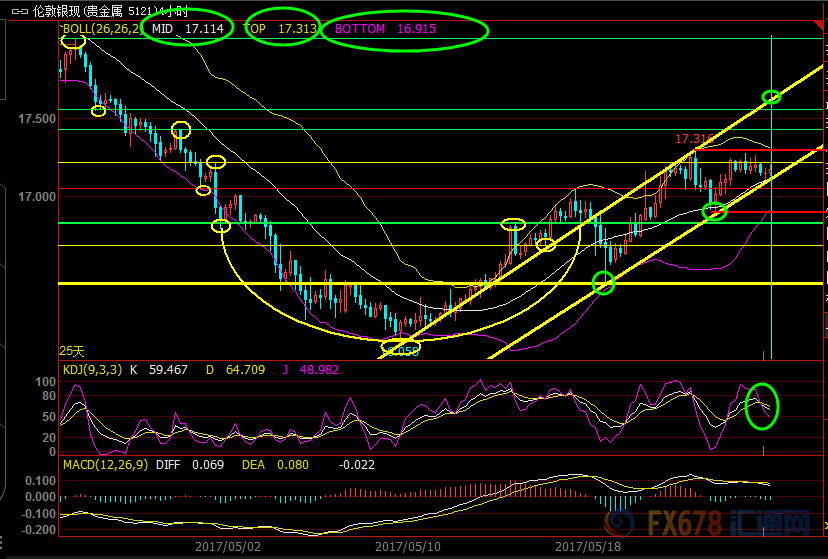
Task: Click the yellow 25天 period label
Action: 72,351
